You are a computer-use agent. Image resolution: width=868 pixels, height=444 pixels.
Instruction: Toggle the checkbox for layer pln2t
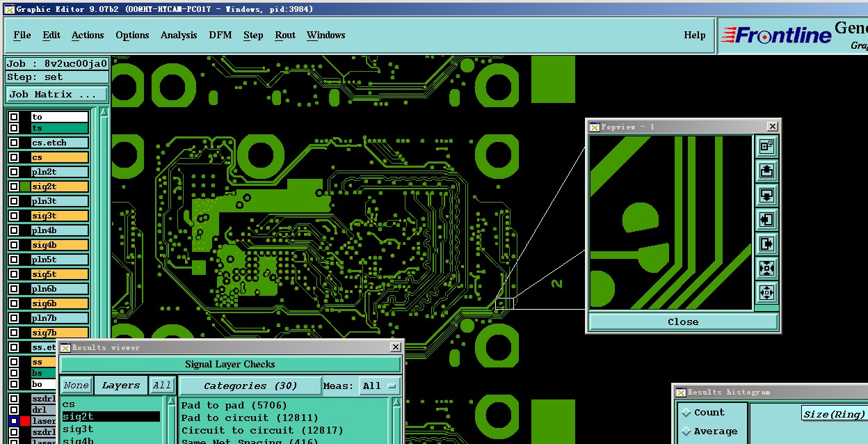14,172
